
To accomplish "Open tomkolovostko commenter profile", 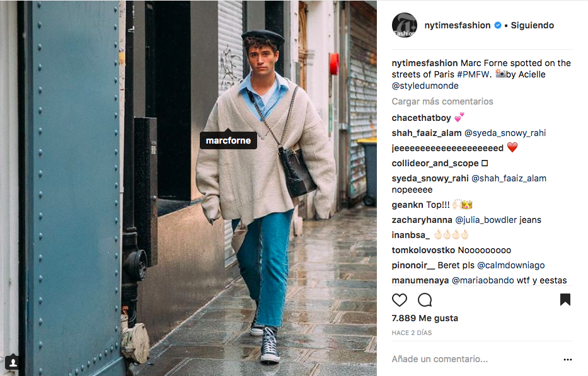I will (x=424, y=251).
